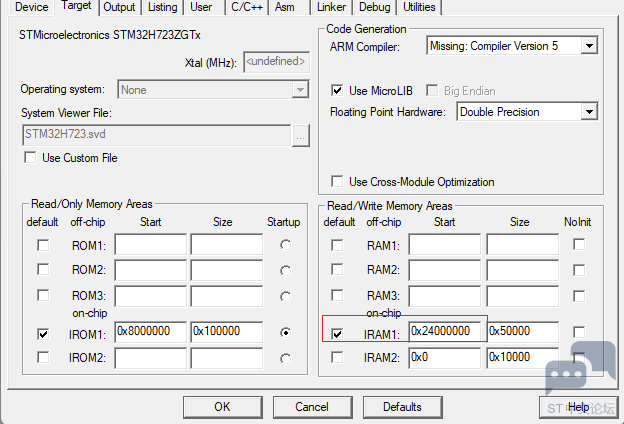Switch to the Device tab

pos(31,7)
